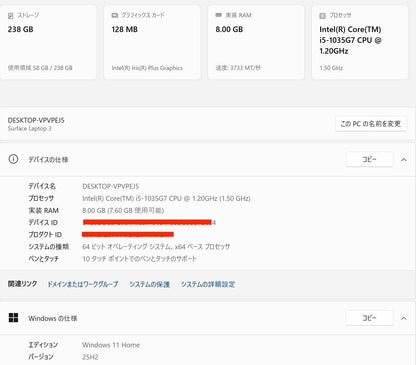Click the processor icon in プロセッサ card
The image size is (416, 365).
322,16
